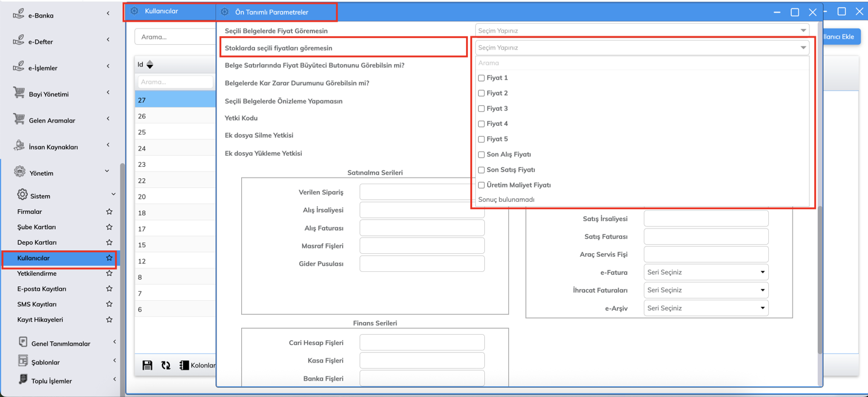The height and width of the screenshot is (397, 868).
Task: Expand the Seçili Belgelerde Fiyat Göremesin dropdown
Action: tap(641, 30)
